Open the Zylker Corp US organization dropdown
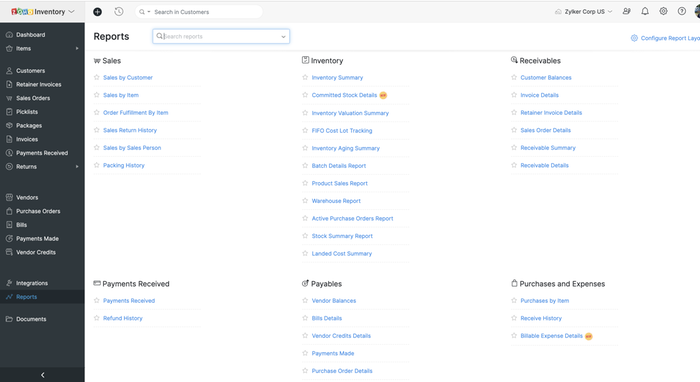This screenshot has height=382, width=700. click(584, 12)
